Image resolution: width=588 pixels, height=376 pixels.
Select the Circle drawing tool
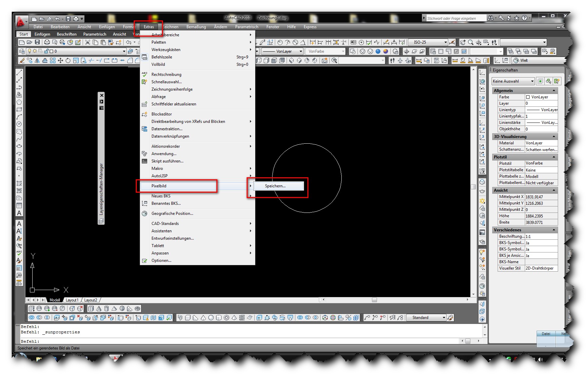pos(19,124)
